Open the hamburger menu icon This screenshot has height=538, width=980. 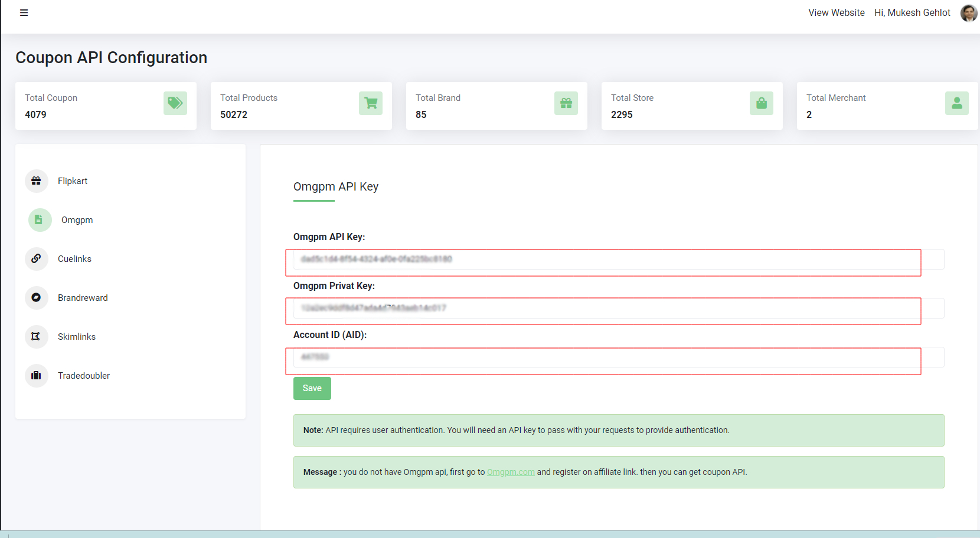(x=24, y=13)
